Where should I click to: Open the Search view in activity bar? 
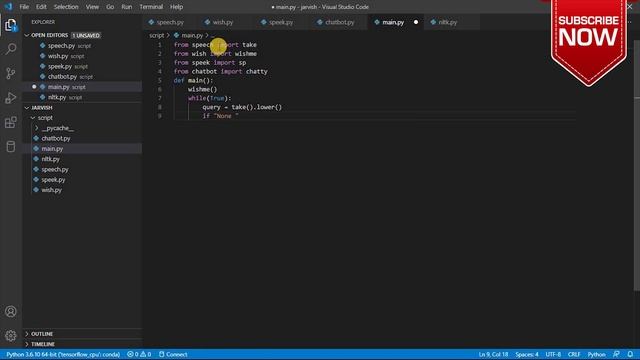(x=11, y=49)
